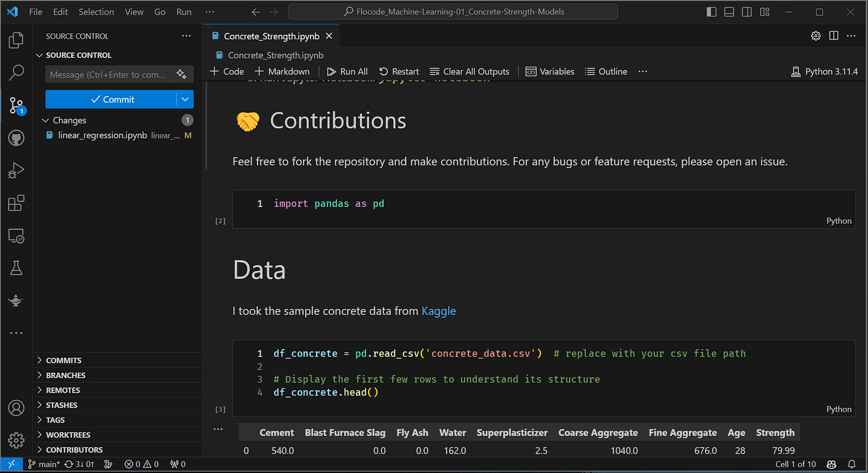Expand the COMMITS section
The height and width of the screenshot is (473, 868).
[64, 360]
